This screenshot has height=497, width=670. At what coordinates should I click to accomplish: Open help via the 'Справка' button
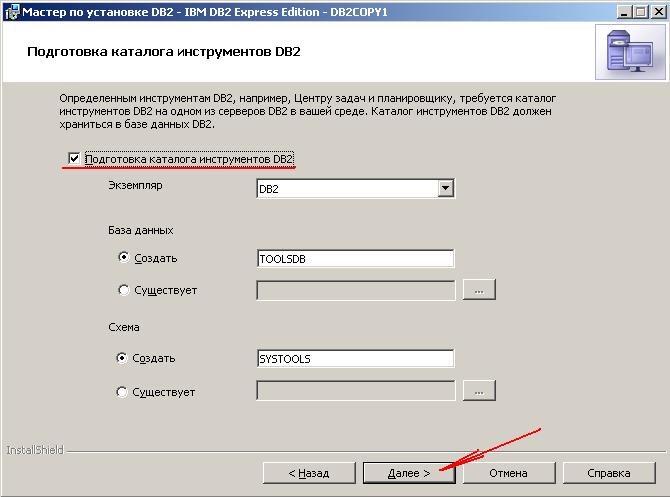coord(609,473)
